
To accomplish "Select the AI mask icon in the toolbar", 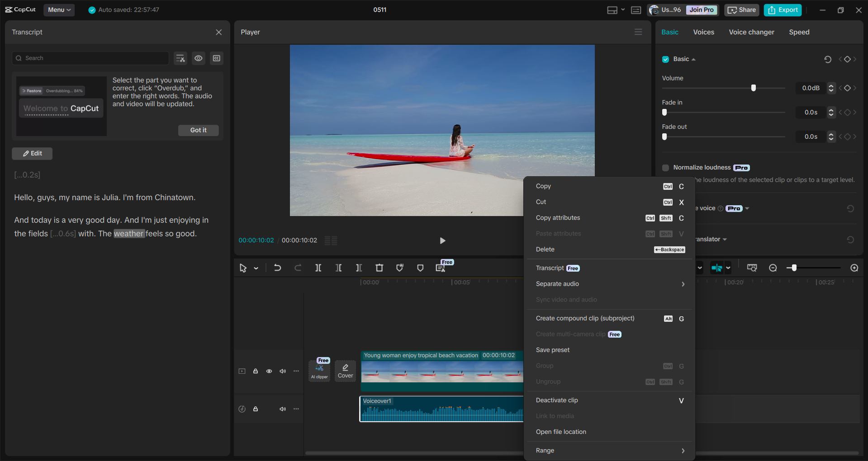I will coord(400,268).
